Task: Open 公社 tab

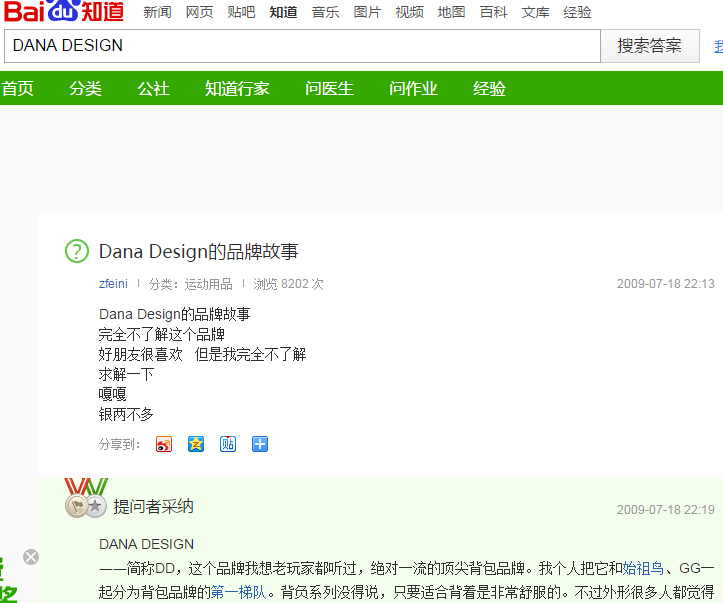Action: point(154,88)
